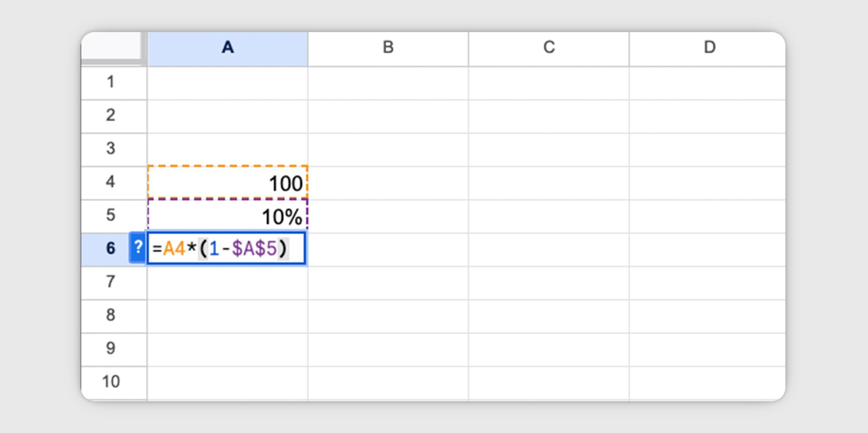Viewport: 868px width, 433px height.
Task: Click the A4 reference in the formula
Action: click(174, 249)
